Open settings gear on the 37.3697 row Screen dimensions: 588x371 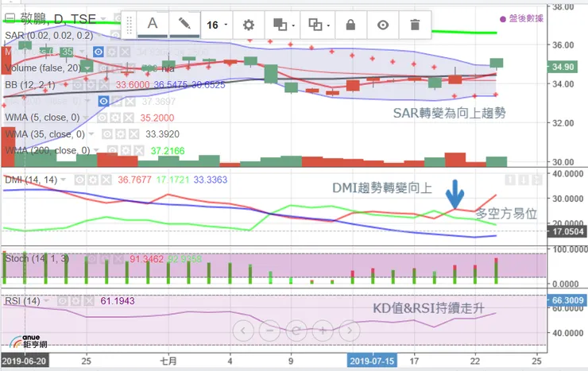(117, 101)
